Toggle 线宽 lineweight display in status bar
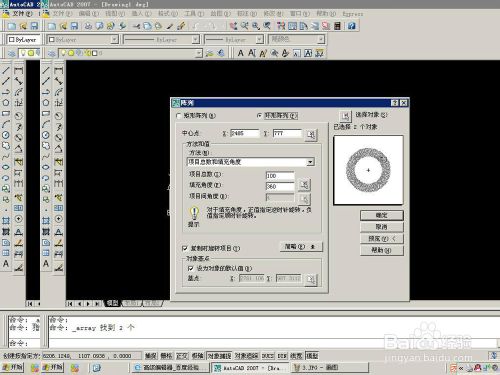 coord(296,356)
